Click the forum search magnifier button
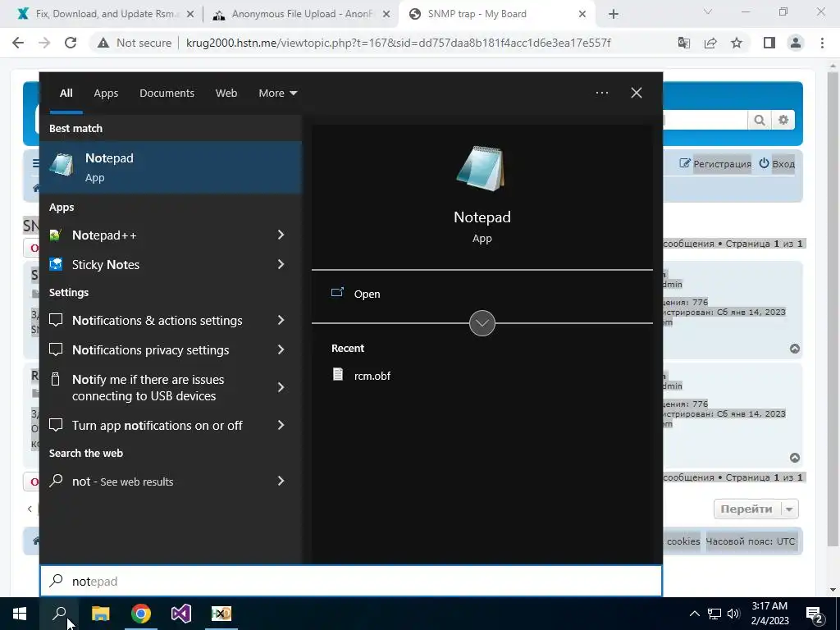The width and height of the screenshot is (840, 630). [x=759, y=120]
